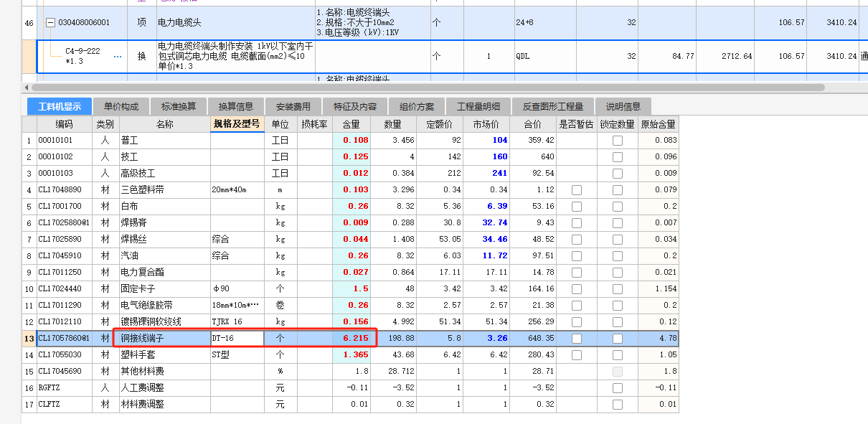Select code cell RGFTZ
This screenshot has width=868, height=424.
[x=65, y=387]
